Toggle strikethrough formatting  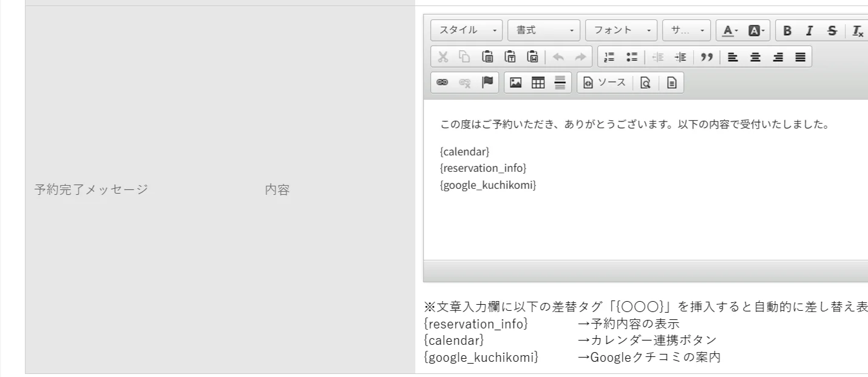[x=831, y=30]
